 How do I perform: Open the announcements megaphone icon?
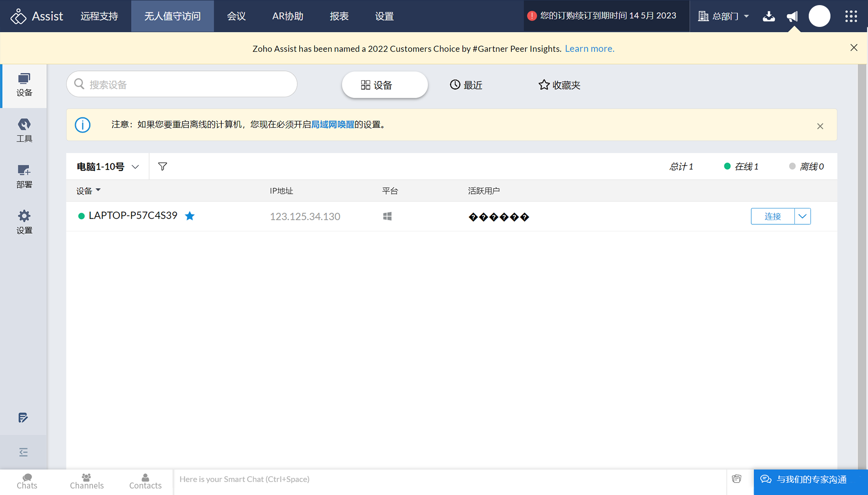(793, 16)
